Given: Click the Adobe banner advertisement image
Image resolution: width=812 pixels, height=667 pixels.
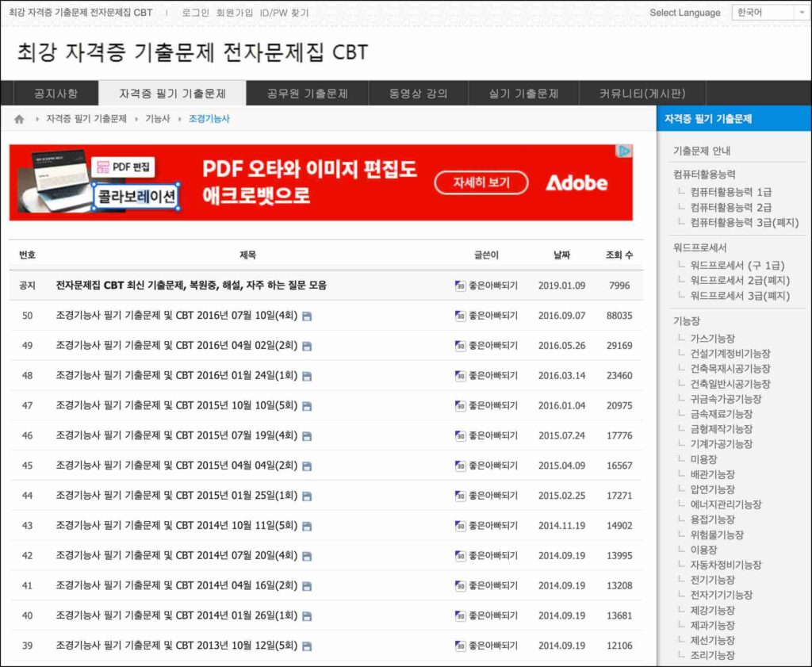Looking at the screenshot, I should (x=320, y=182).
